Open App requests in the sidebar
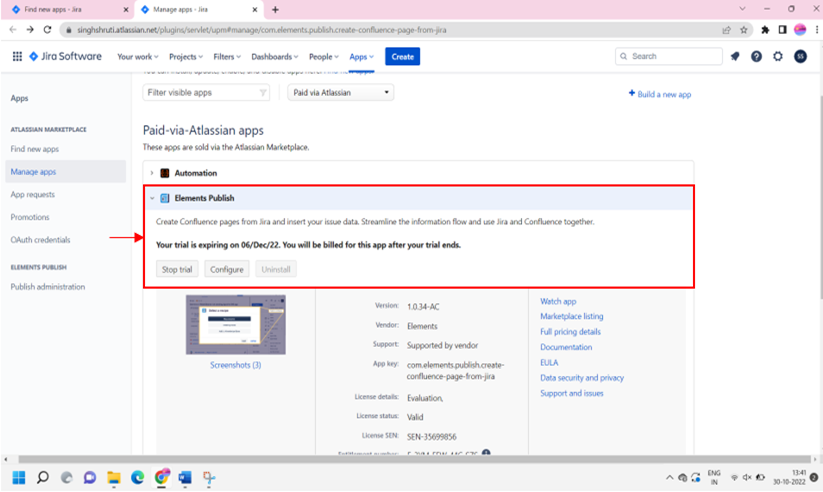Image resolution: width=823 pixels, height=492 pixels. point(33,194)
